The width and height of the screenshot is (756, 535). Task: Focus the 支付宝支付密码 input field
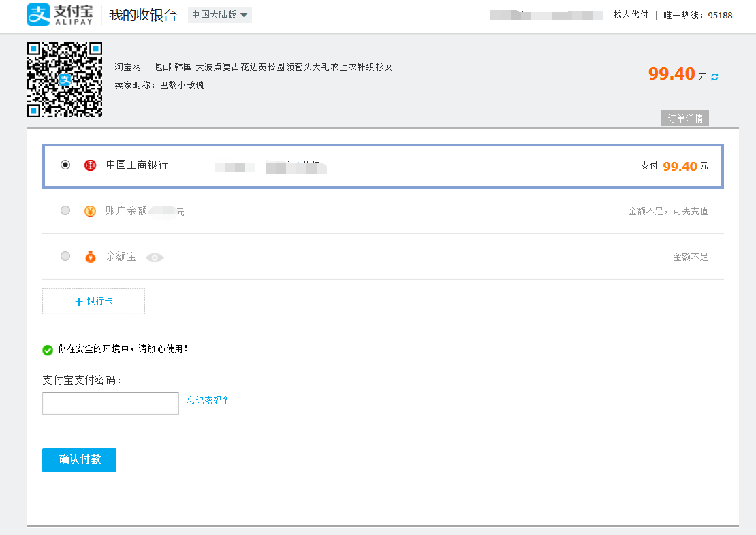(x=110, y=403)
